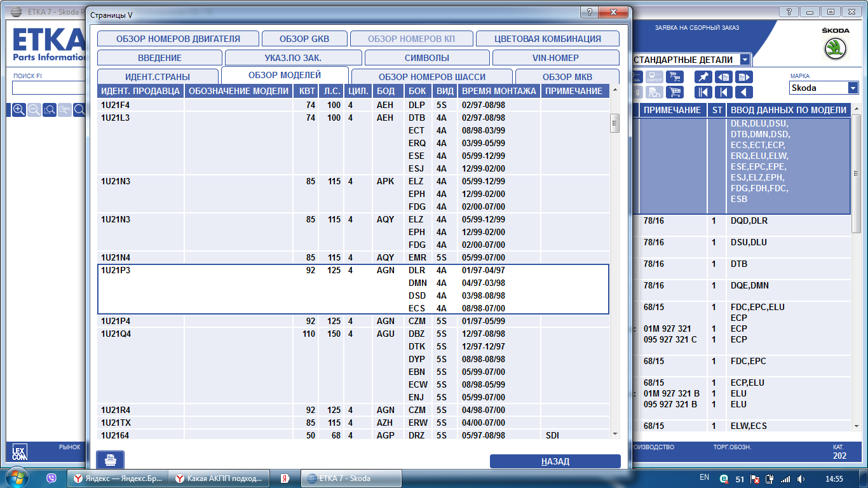The height and width of the screenshot is (488, 868).
Task: Open the VIN-НОМЕР tab
Action: click(x=555, y=58)
